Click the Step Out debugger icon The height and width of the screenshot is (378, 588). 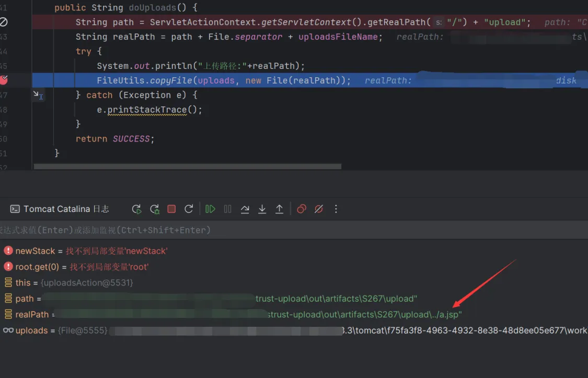[x=280, y=209]
